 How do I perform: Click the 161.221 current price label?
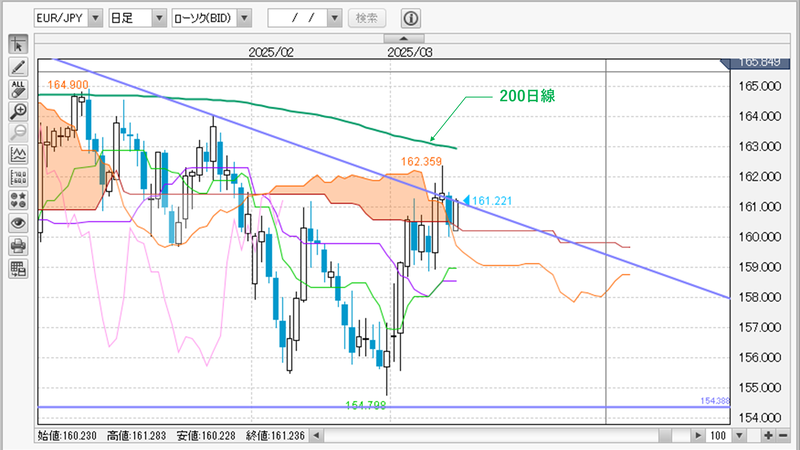491,201
